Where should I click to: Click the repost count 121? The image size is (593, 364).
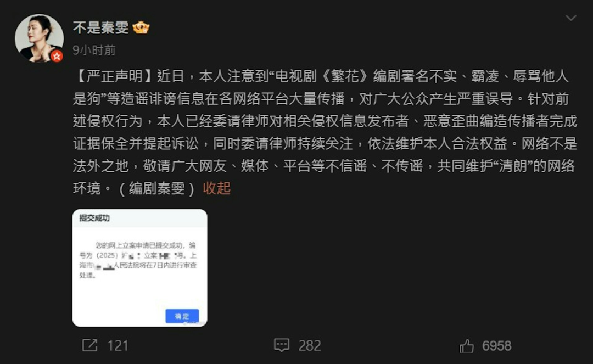(x=118, y=346)
